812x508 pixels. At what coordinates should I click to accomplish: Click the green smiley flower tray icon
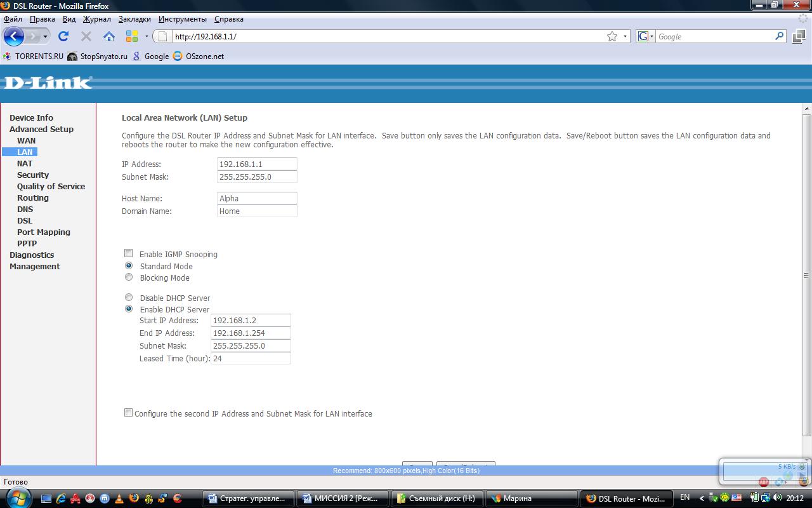[726, 498]
